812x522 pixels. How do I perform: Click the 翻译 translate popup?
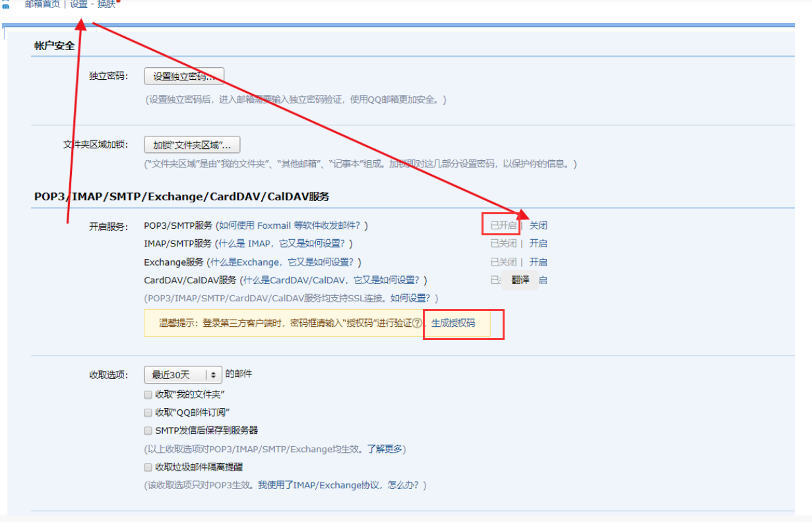click(520, 280)
